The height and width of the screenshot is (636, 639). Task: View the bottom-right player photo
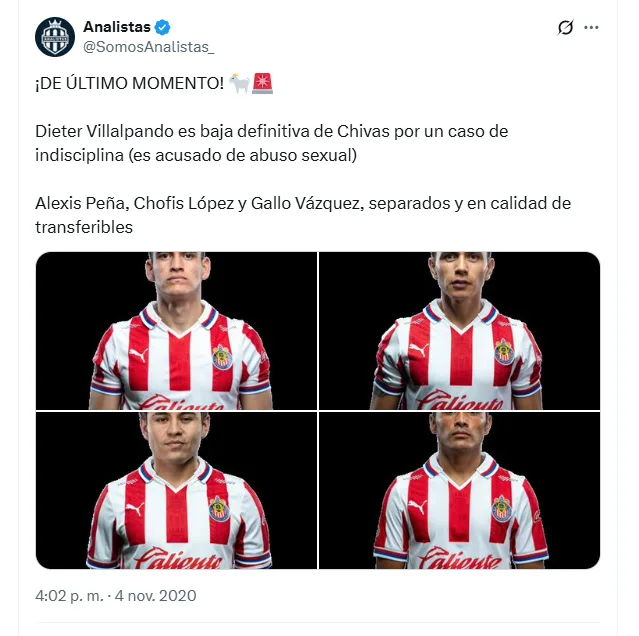pyautogui.click(x=459, y=491)
